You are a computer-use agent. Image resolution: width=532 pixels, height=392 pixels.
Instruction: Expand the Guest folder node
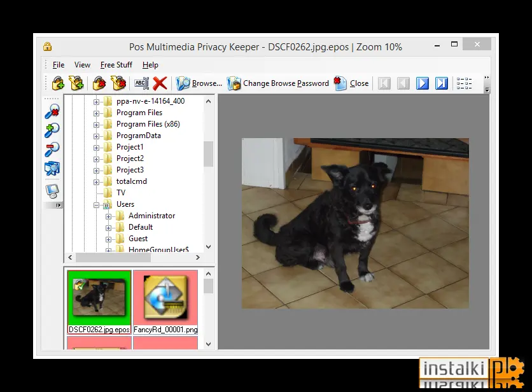coord(108,239)
